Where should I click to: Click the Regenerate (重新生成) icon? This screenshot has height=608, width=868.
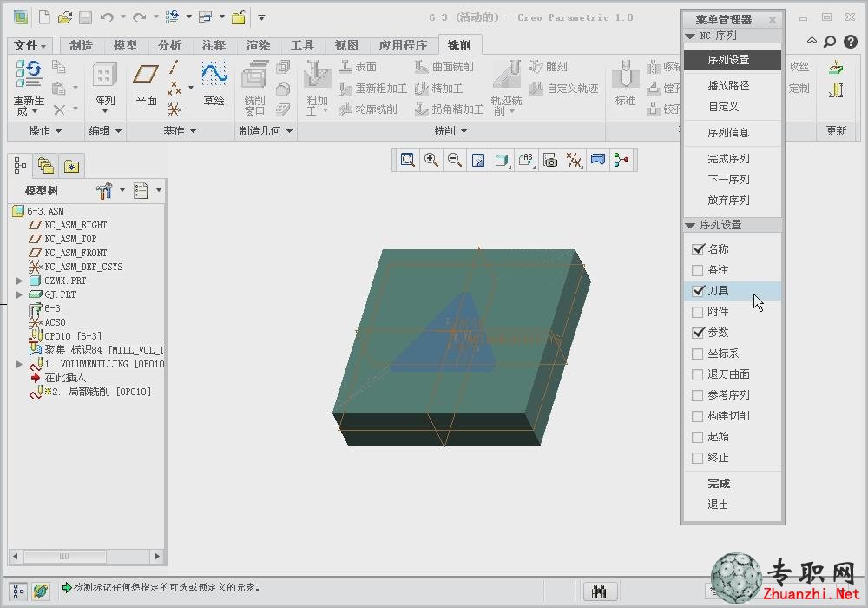(x=29, y=74)
